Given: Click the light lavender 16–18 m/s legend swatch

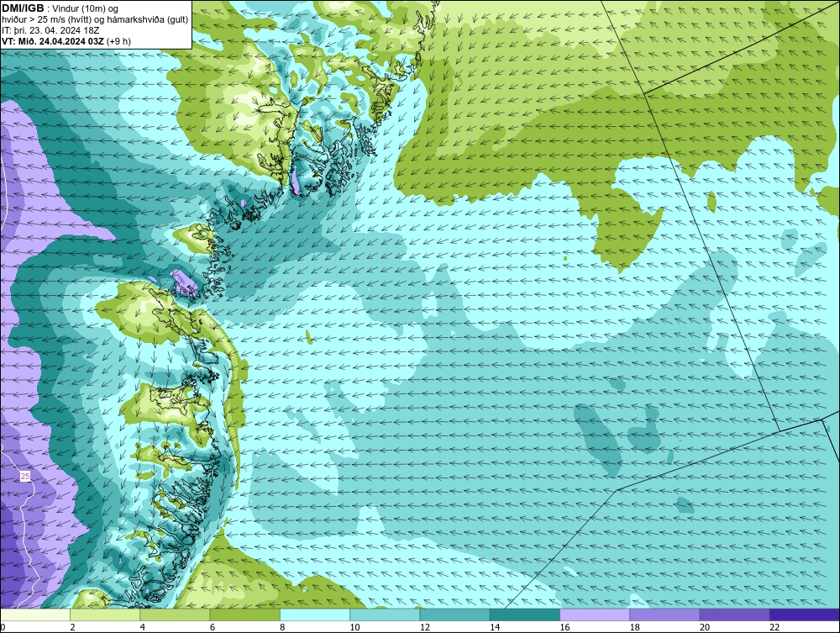Looking at the screenshot, I should [595, 615].
